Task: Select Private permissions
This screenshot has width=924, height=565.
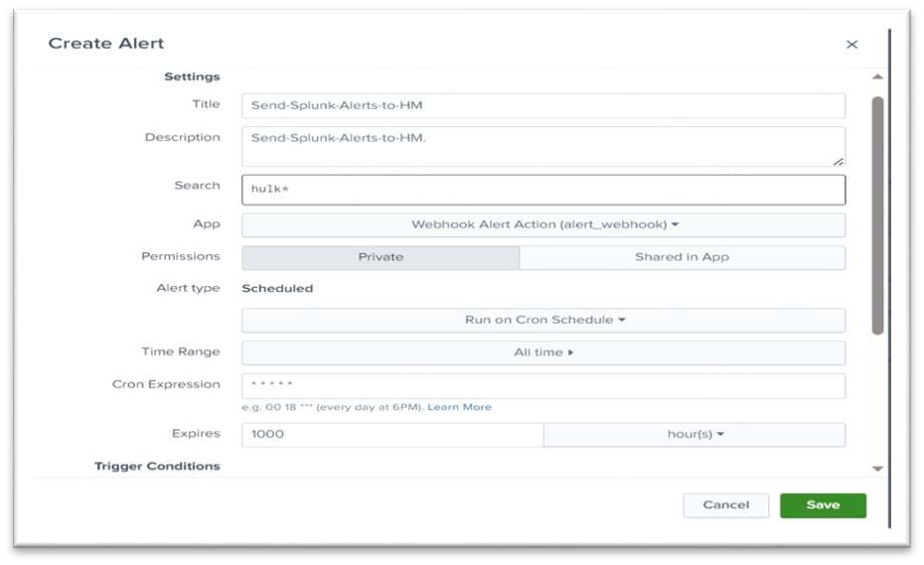Action: tap(381, 257)
